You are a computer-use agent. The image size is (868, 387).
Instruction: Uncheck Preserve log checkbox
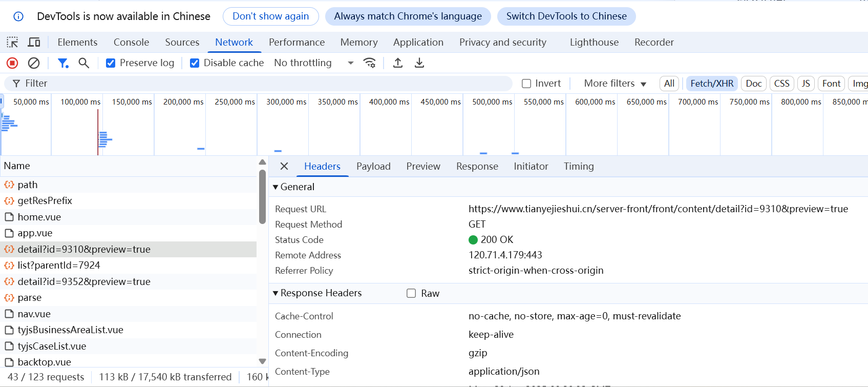[111, 63]
